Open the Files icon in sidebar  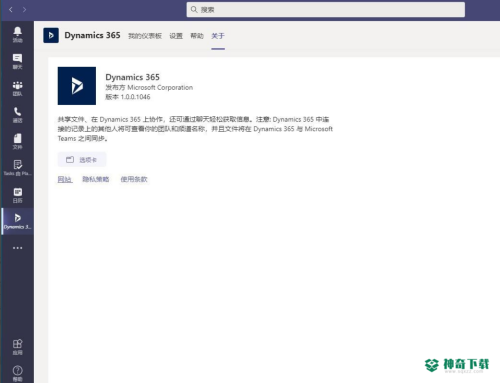tap(17, 142)
